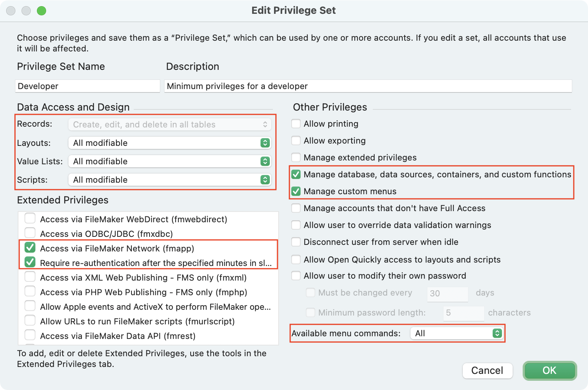Screen dimensions: 588x390
Task: Click the Description text field
Action: click(x=368, y=86)
